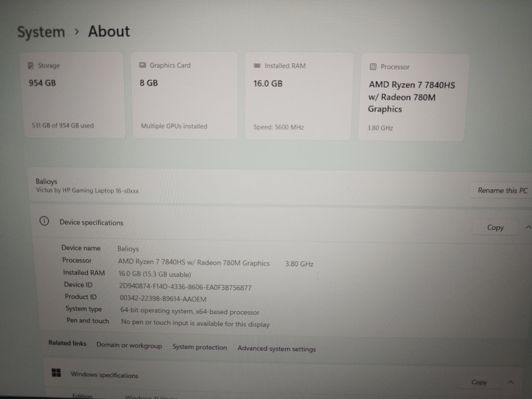Click the Victus by HP Gaming Laptop text
Viewport: 532px width, 399px height.
coord(87,191)
